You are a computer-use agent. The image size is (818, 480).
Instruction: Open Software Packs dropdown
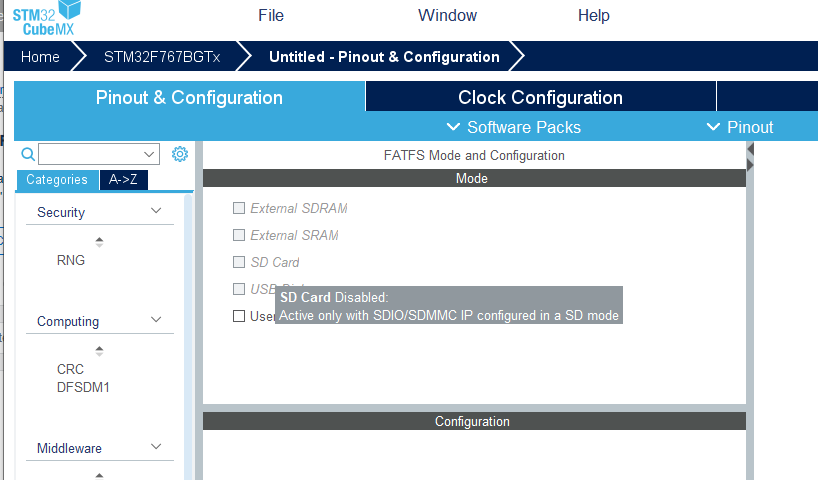[514, 127]
